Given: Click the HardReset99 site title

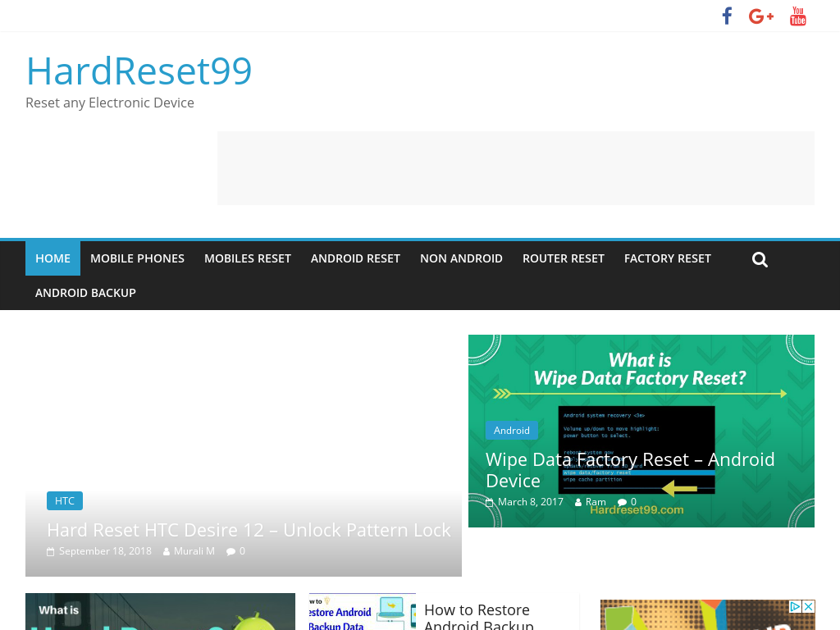Looking at the screenshot, I should click(x=139, y=71).
